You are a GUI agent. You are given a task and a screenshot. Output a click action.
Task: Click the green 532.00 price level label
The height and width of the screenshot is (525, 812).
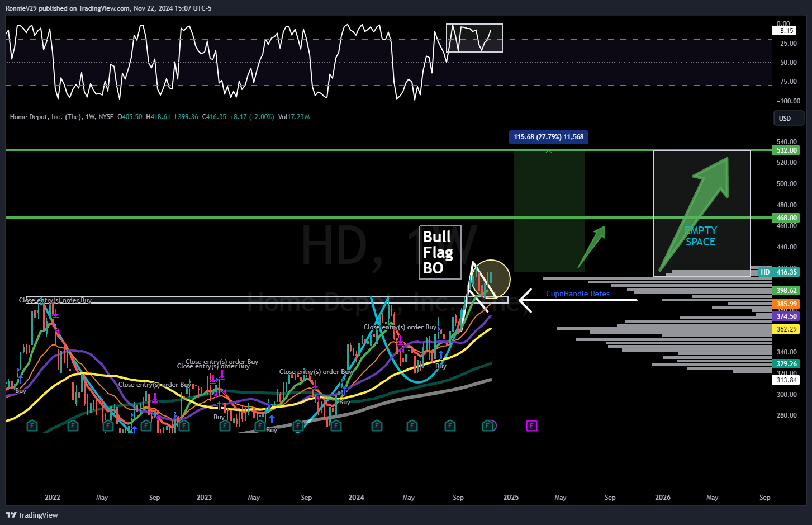point(786,150)
